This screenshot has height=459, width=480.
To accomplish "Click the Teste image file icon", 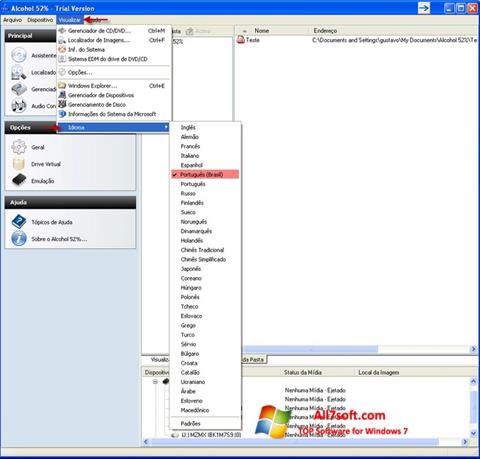I will pos(241,40).
